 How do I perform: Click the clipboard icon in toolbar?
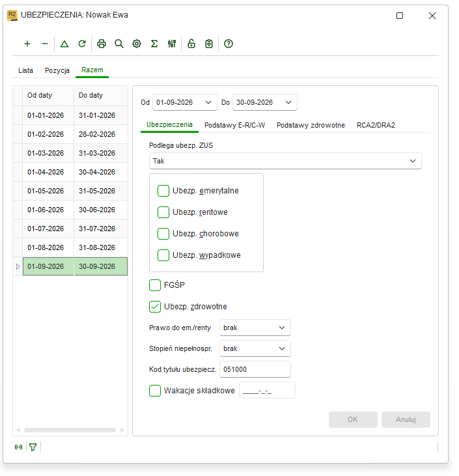pos(209,44)
